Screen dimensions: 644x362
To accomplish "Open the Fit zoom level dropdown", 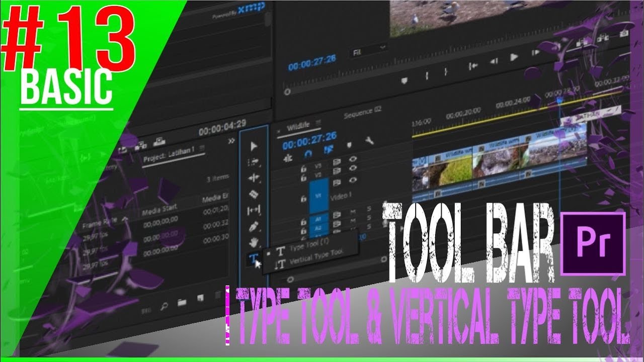I will point(368,50).
